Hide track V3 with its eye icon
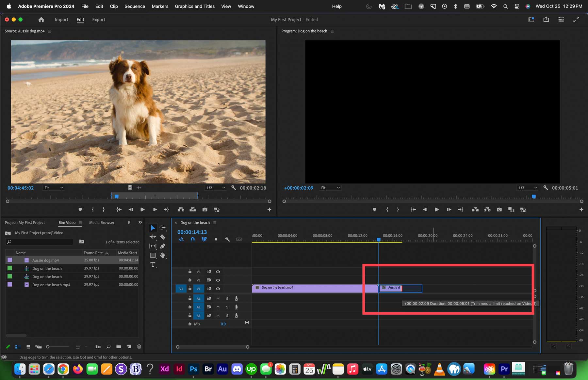 (x=218, y=272)
